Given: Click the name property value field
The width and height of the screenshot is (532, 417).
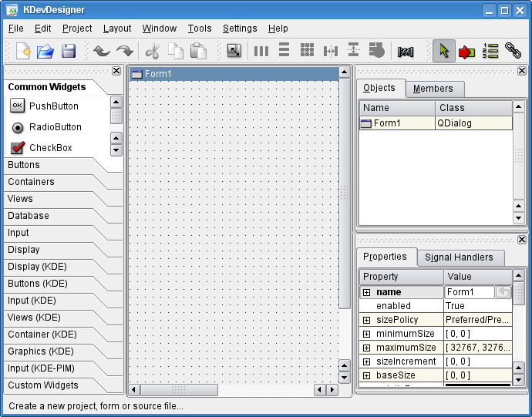Looking at the screenshot, I should (x=469, y=292).
